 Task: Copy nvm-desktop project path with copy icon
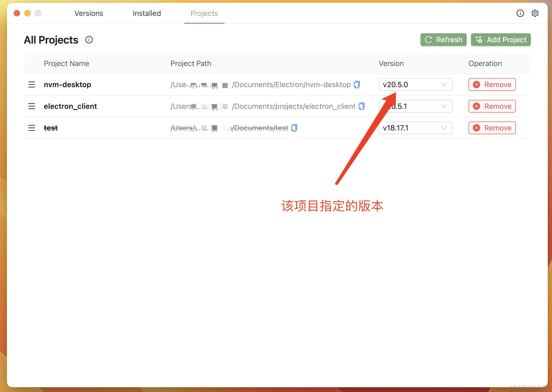tap(357, 85)
